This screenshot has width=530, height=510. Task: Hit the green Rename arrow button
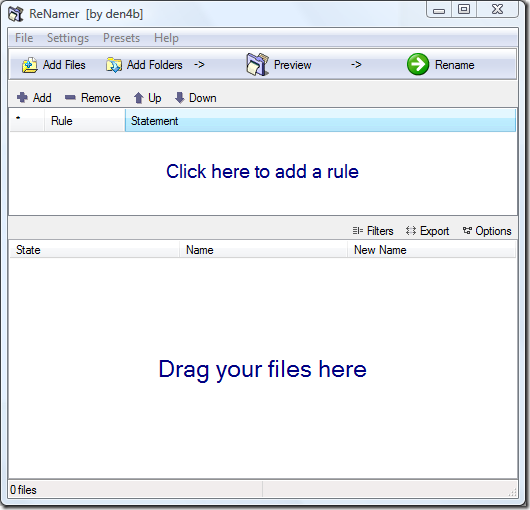pyautogui.click(x=418, y=64)
